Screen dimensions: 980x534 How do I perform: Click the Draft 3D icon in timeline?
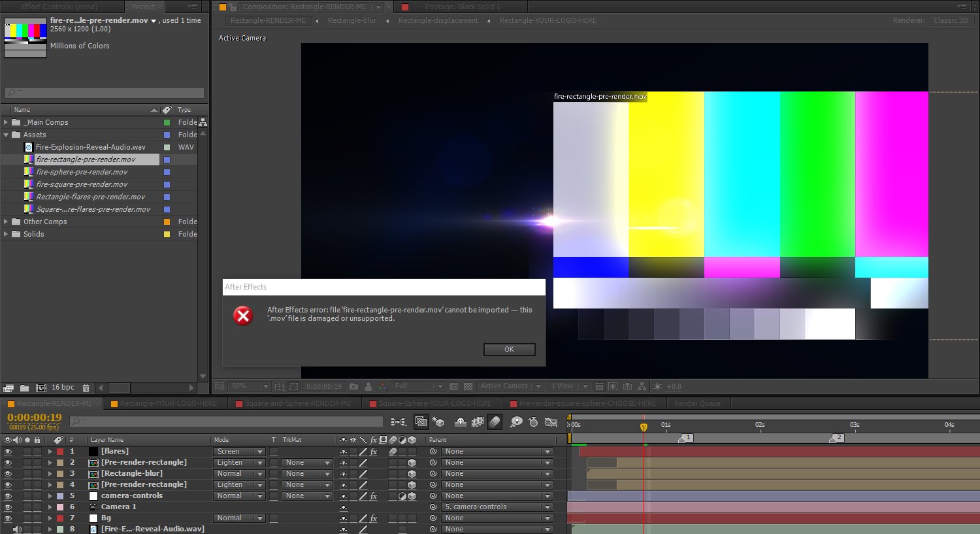[438, 422]
